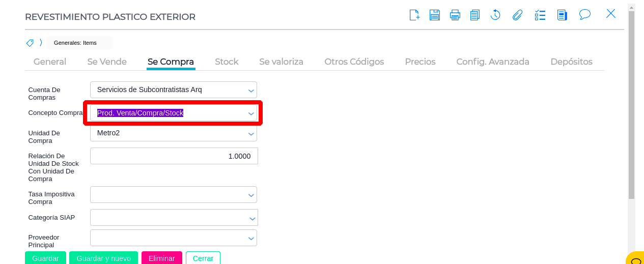Image resolution: width=644 pixels, height=264 pixels.
Task: Open history with the clock arrow icon
Action: [495, 15]
